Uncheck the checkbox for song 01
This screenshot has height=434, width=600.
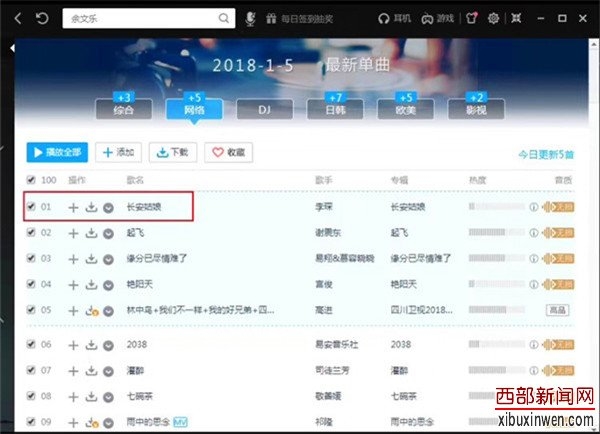[31, 207]
